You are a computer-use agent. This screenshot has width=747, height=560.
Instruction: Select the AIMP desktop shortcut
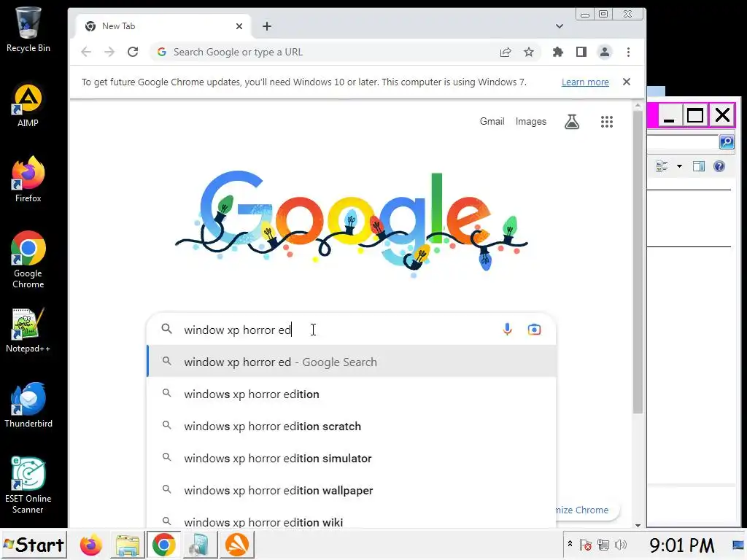[28, 106]
